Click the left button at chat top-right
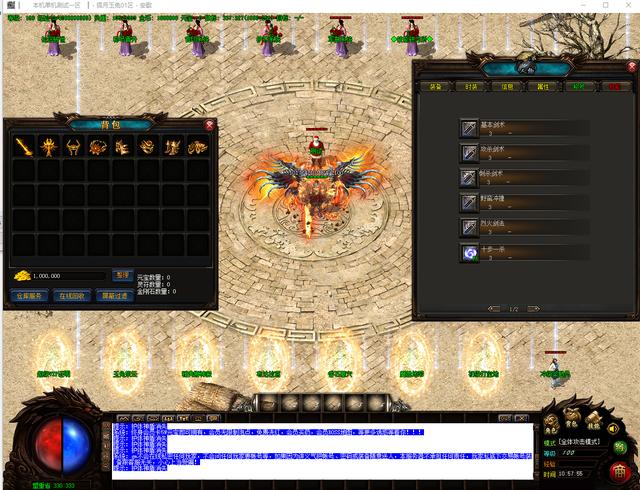 pyautogui.click(x=505, y=418)
